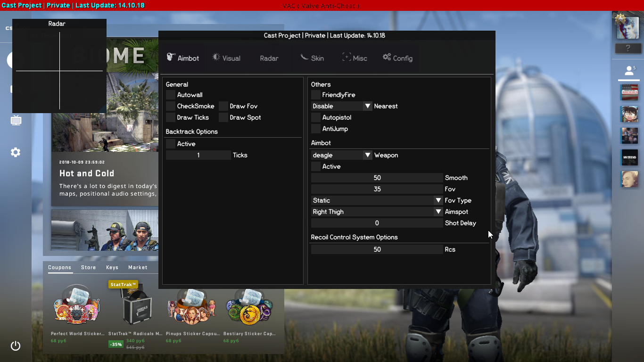Image resolution: width=644 pixels, height=362 pixels.
Task: Switch to the Skin tab
Action: [313, 58]
